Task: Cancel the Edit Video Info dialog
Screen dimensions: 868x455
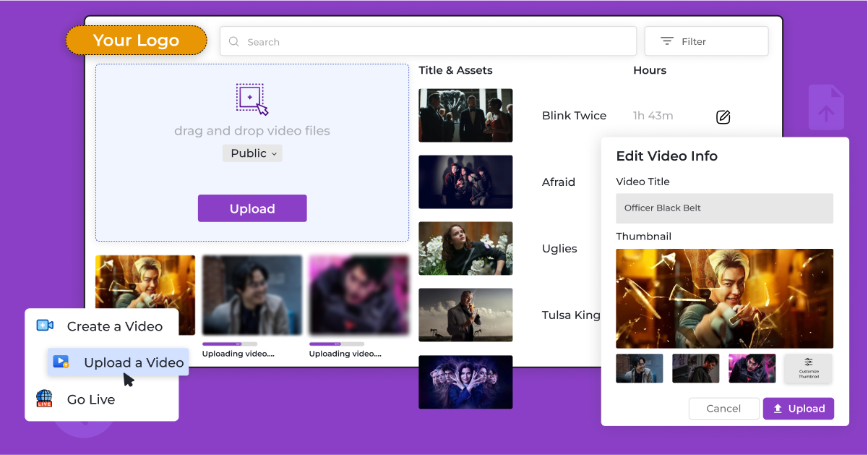Action: coord(723,408)
